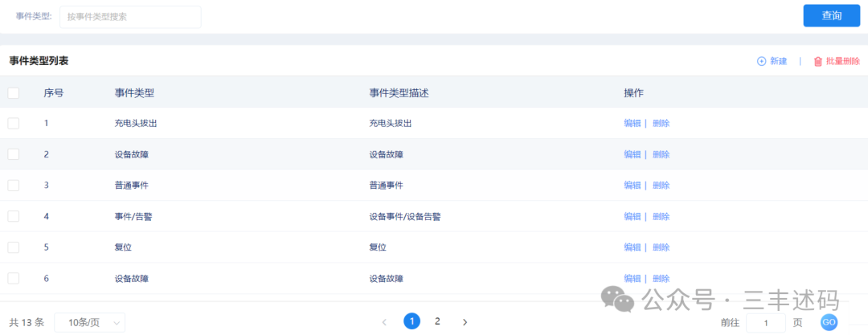Viewport: 868px width, 335px height.
Task: Check the row 1 充电头拔出 checkbox
Action: point(14,124)
